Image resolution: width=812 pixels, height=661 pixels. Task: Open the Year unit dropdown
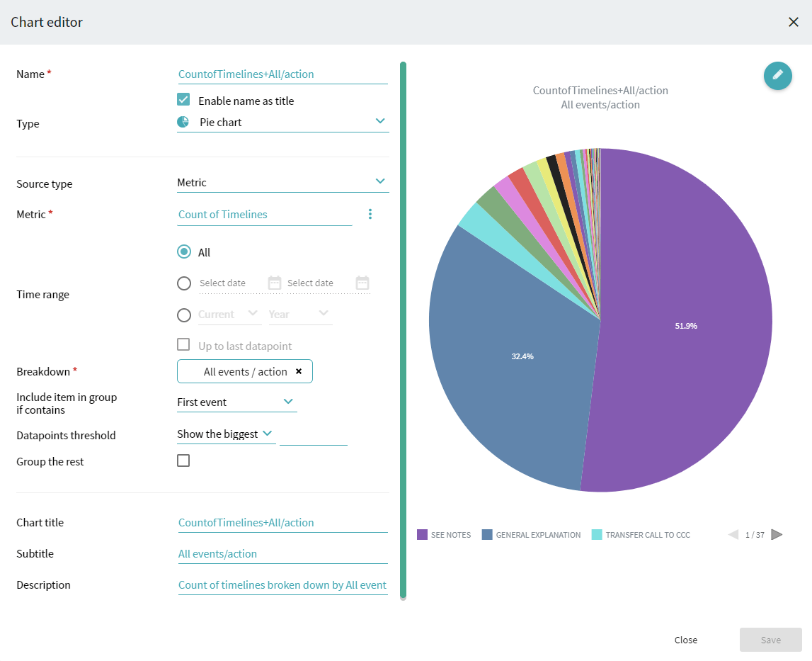click(300, 314)
